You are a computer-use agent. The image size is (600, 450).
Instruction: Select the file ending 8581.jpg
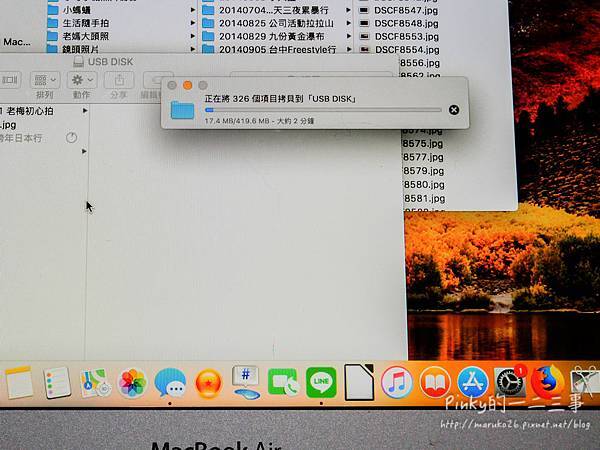pos(424,198)
